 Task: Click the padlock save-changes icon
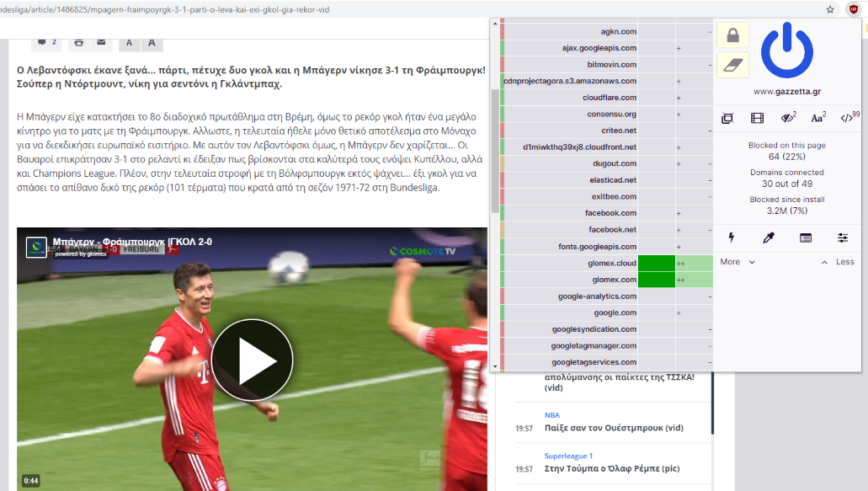(733, 35)
